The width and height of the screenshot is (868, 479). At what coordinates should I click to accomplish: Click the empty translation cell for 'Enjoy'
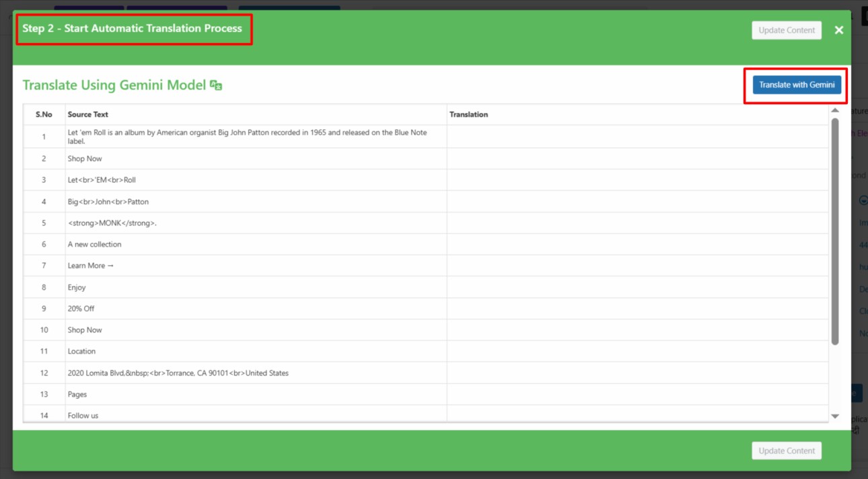[x=637, y=287]
